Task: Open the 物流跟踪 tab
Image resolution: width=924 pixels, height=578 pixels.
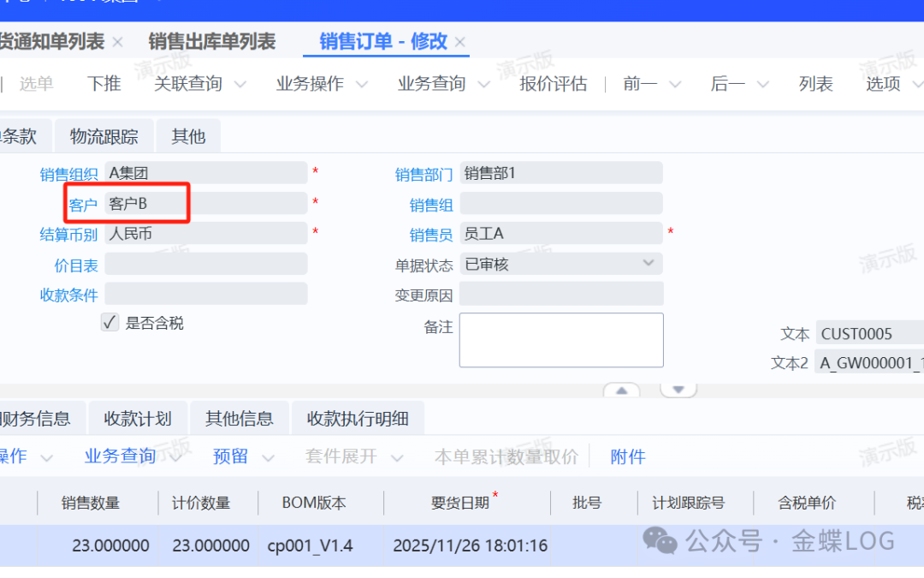Action: (x=104, y=136)
